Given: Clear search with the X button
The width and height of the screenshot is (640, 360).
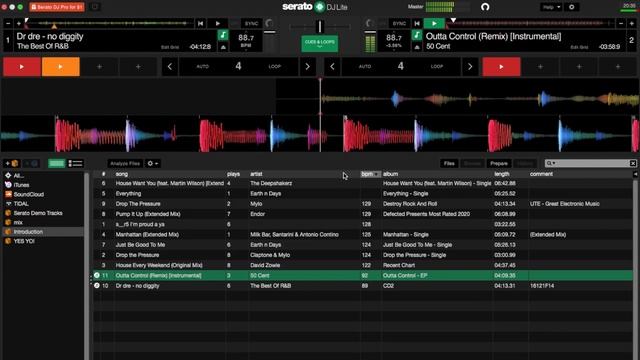Looking at the screenshot, I should [633, 163].
